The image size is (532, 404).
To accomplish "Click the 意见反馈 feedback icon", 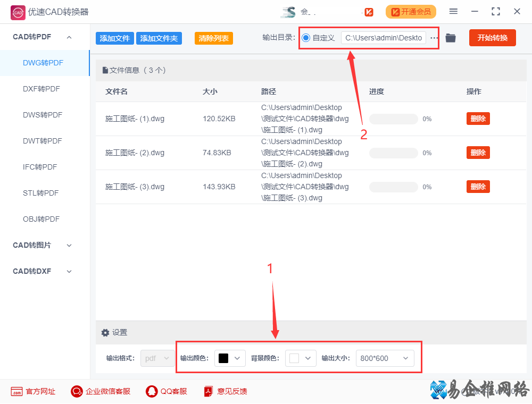I will [x=207, y=391].
